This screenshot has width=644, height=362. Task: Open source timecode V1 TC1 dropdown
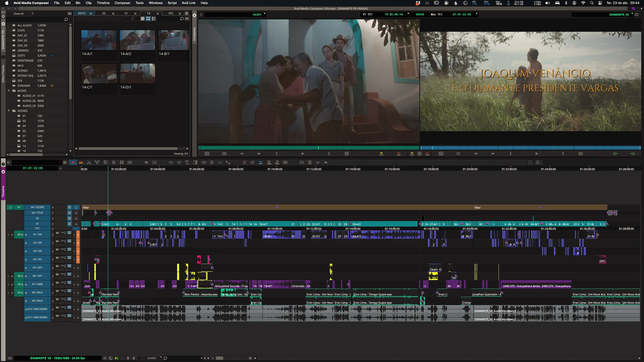click(x=408, y=14)
